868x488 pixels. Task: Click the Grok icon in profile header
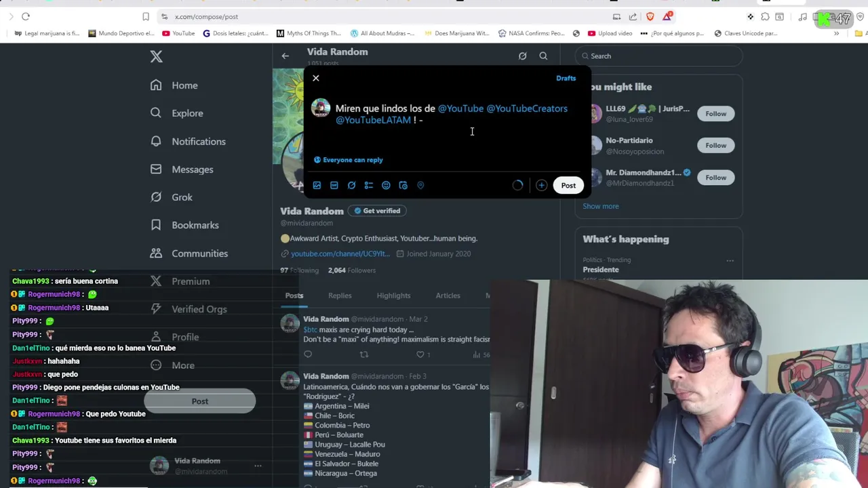(522, 56)
